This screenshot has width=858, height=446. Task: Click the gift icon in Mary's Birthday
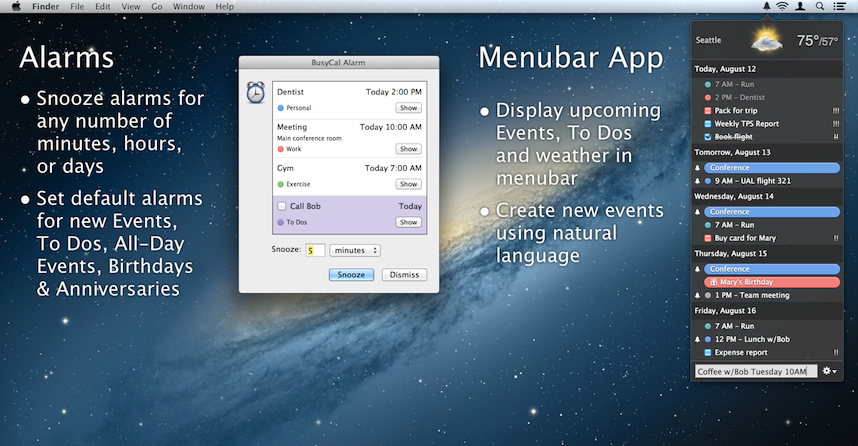[x=714, y=282]
